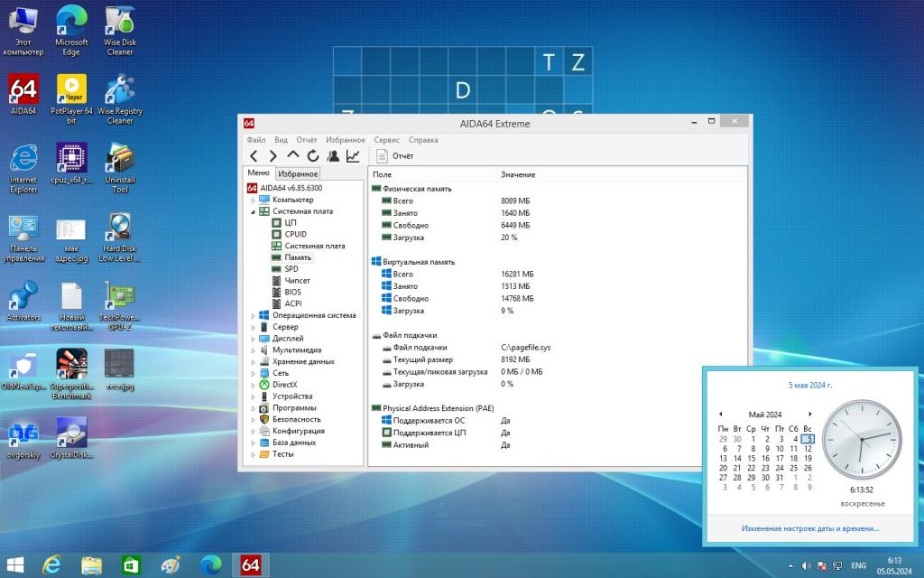Open the Вид menu
Image resolution: width=924 pixels, height=578 pixels.
[282, 140]
